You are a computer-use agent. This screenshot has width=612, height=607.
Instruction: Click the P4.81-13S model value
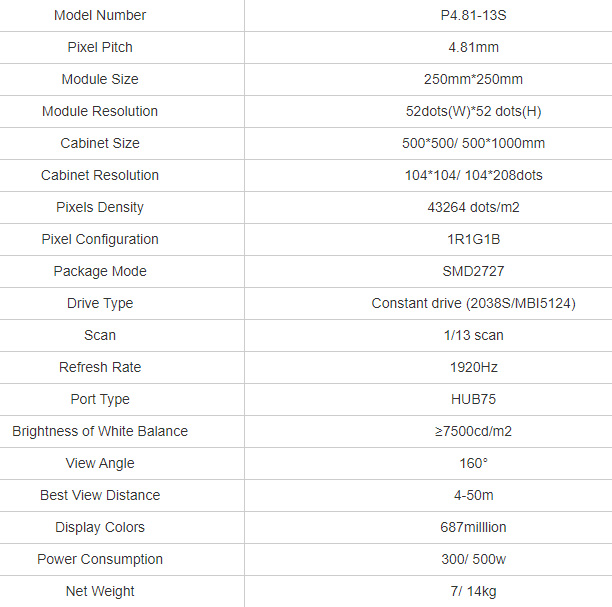(473, 15)
